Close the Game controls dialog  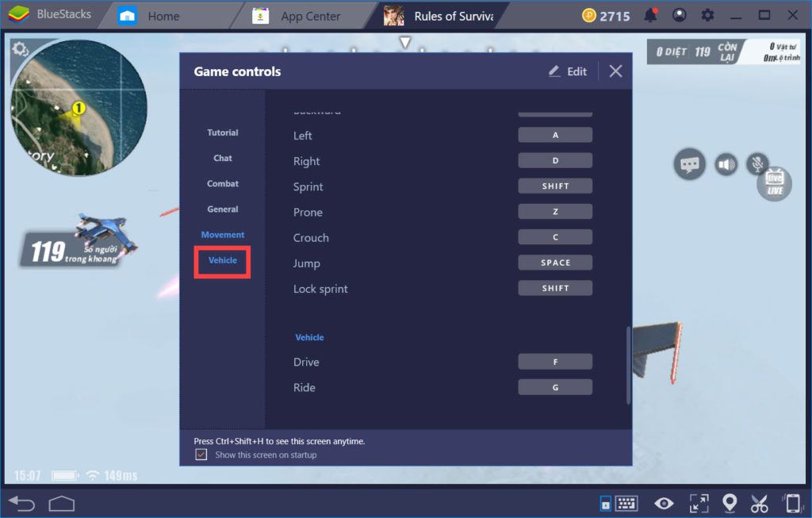click(x=615, y=71)
